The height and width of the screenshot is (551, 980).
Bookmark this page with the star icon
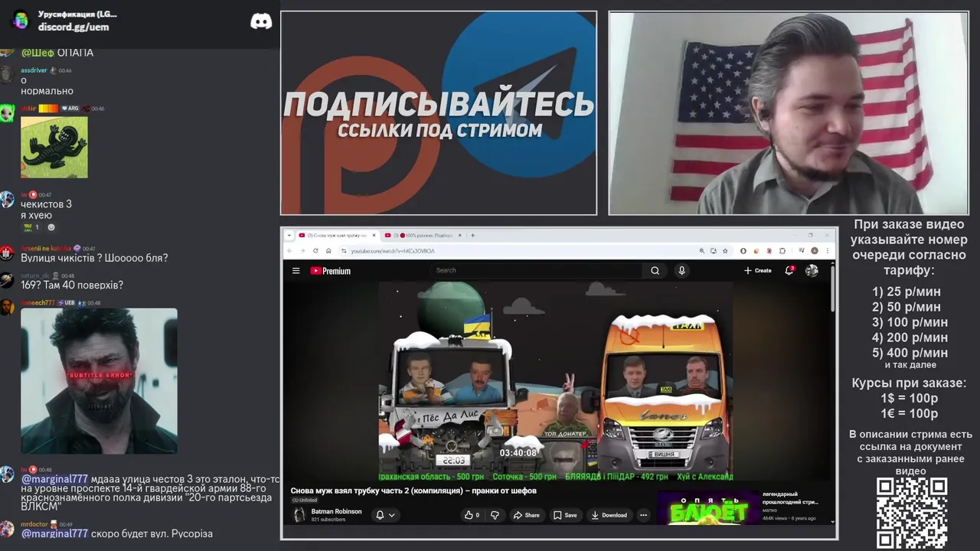[725, 250]
